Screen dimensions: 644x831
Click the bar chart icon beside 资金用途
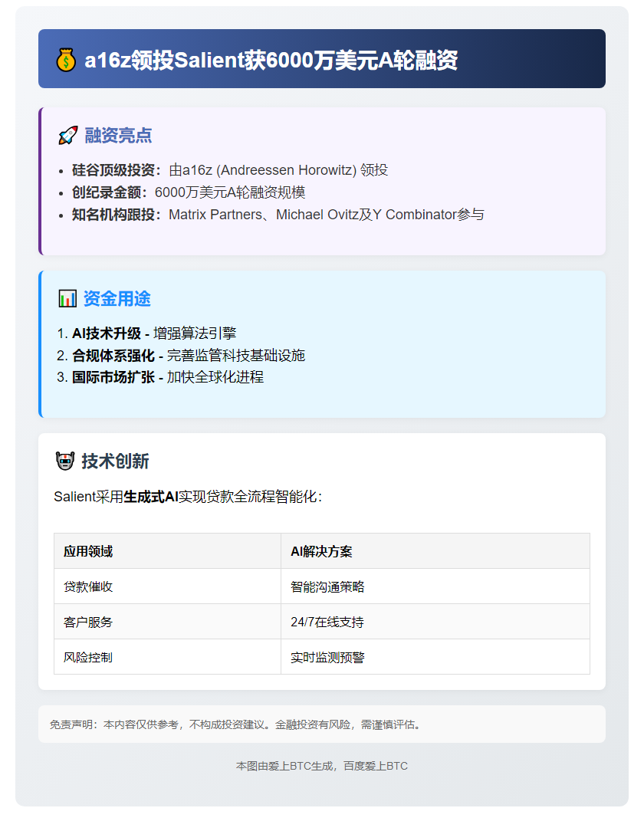pyautogui.click(x=67, y=299)
